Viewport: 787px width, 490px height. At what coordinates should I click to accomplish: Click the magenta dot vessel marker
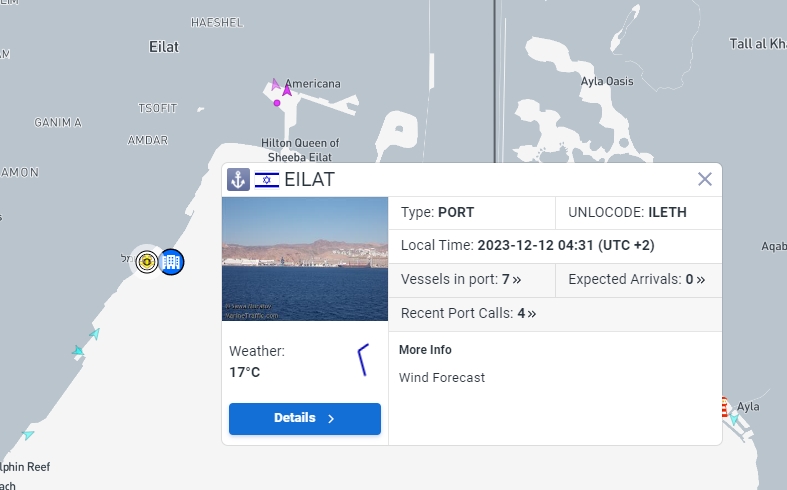277,103
